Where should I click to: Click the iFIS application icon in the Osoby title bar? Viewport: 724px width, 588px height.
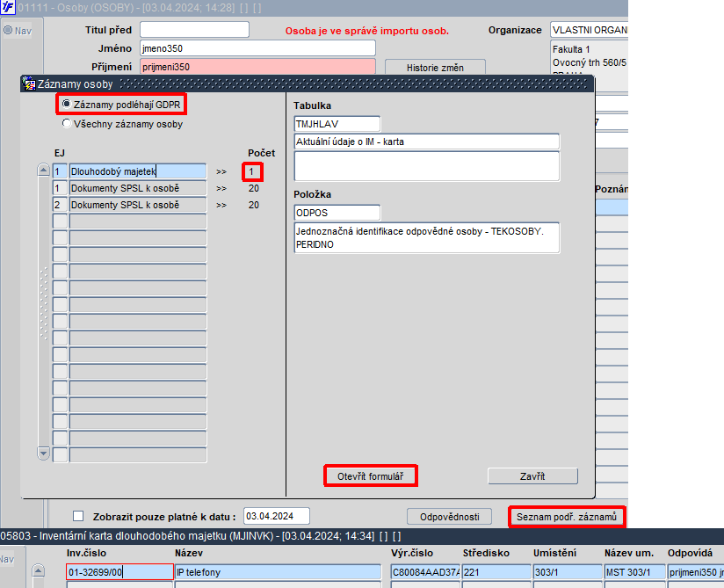click(x=8, y=7)
